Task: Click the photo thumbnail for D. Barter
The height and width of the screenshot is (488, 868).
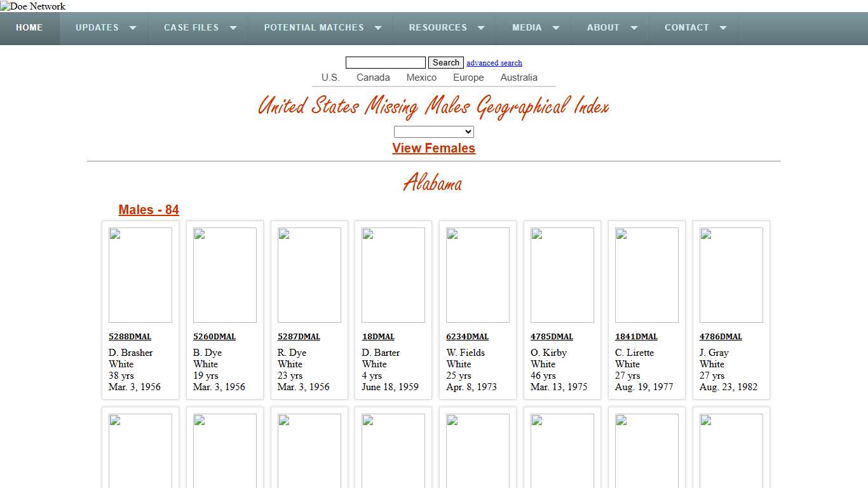Action: point(393,275)
